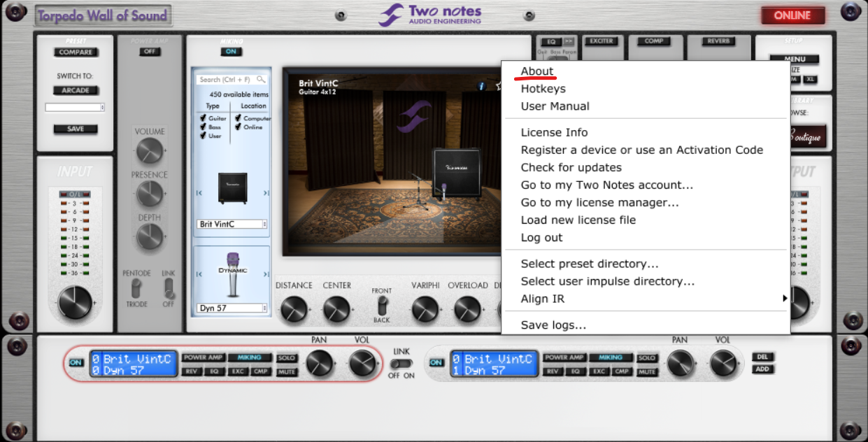Flip the Front/Back mic position switch
868x442 pixels.
click(x=382, y=306)
